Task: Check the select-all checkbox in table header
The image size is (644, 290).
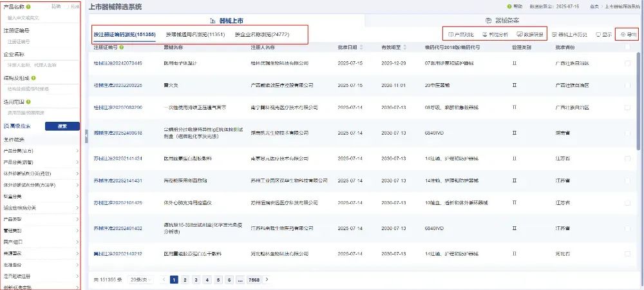Action: 627,47
